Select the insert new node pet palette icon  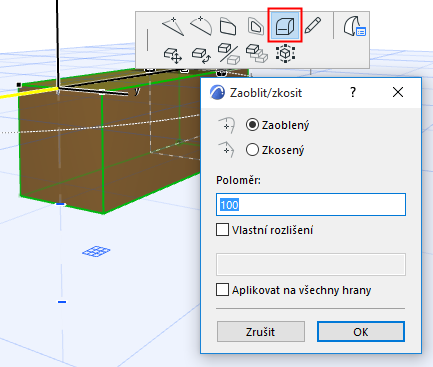(x=173, y=26)
